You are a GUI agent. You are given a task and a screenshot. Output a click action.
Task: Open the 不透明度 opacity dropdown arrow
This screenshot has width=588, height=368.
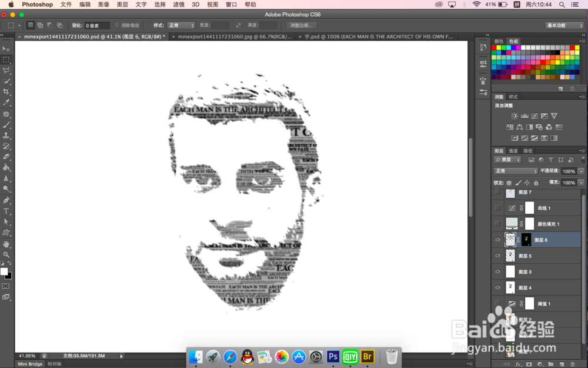click(582, 171)
